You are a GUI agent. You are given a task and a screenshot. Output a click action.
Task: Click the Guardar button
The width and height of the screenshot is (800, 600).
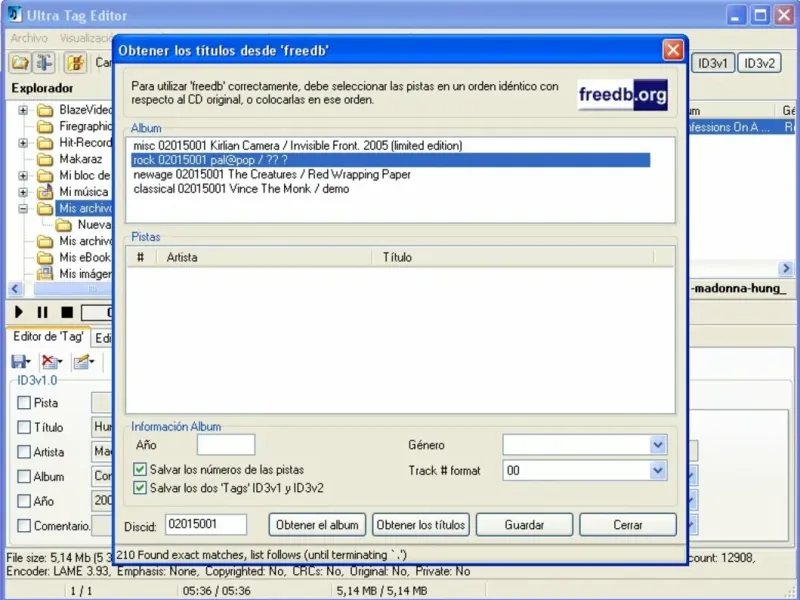(524, 525)
